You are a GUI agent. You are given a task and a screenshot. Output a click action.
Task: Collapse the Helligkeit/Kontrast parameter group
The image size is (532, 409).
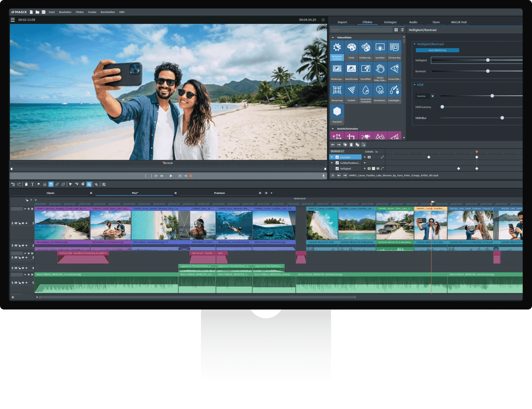pyautogui.click(x=415, y=44)
